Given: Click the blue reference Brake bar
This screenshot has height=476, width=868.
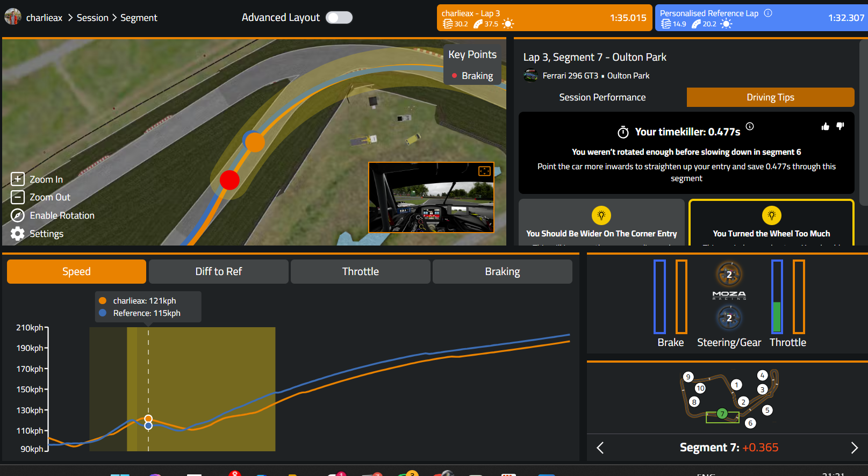Looking at the screenshot, I should point(659,297).
